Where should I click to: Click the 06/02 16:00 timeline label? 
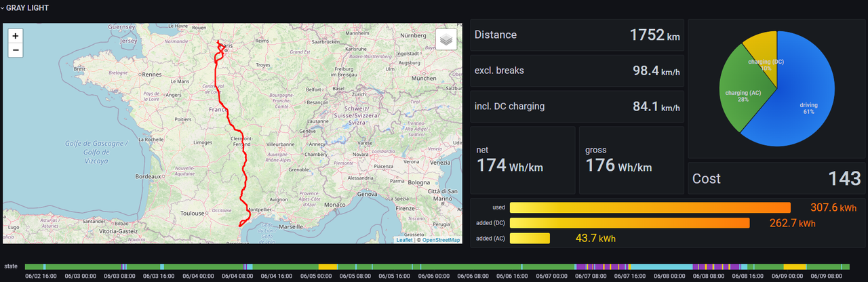[x=39, y=277]
